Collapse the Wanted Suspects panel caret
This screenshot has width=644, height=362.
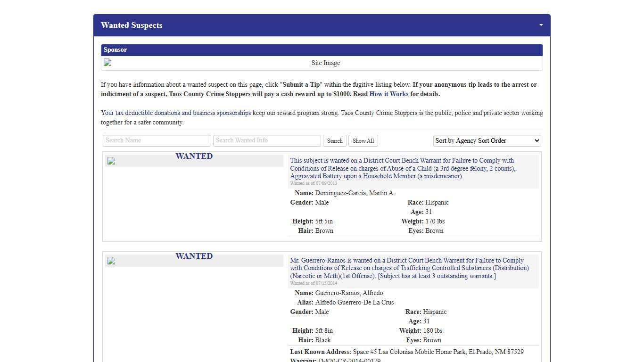(x=541, y=25)
